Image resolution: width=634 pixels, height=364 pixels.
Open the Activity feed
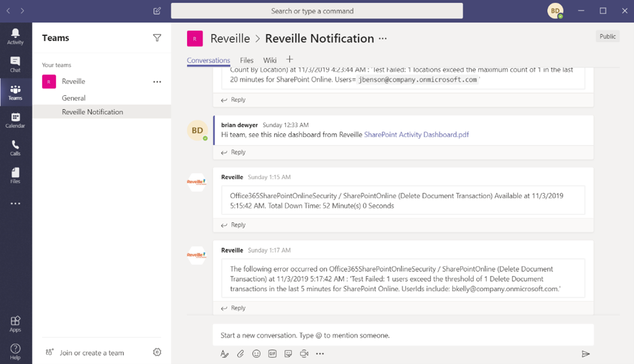point(16,37)
